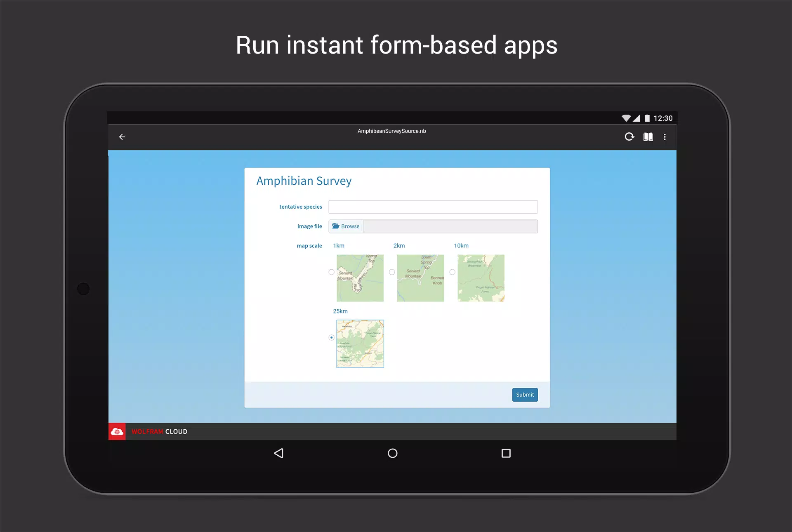Click the reload icon in the toolbar
This screenshot has width=792, height=532.
pyautogui.click(x=629, y=137)
